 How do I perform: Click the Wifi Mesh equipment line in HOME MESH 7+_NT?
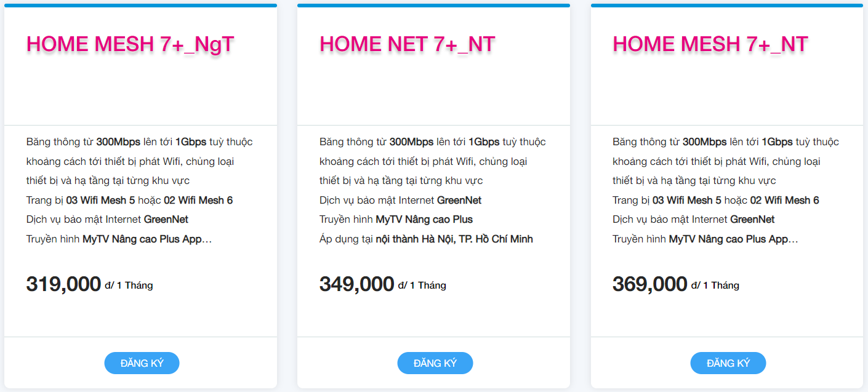715,200
